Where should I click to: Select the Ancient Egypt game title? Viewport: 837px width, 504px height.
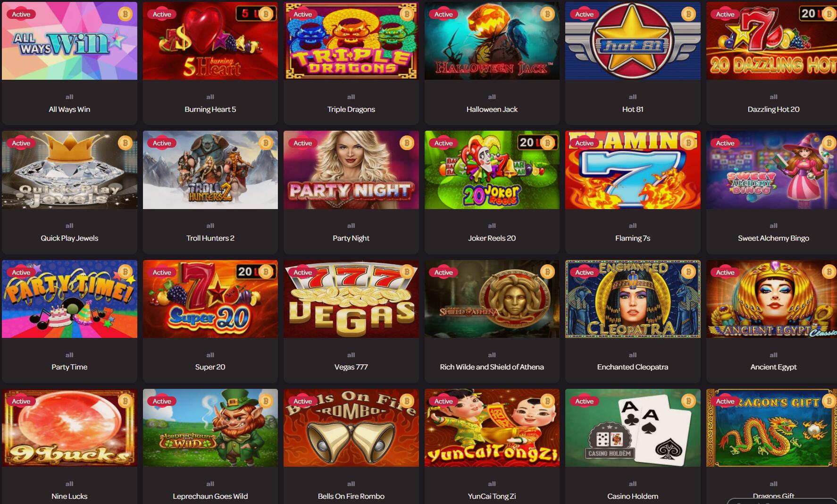tap(773, 367)
